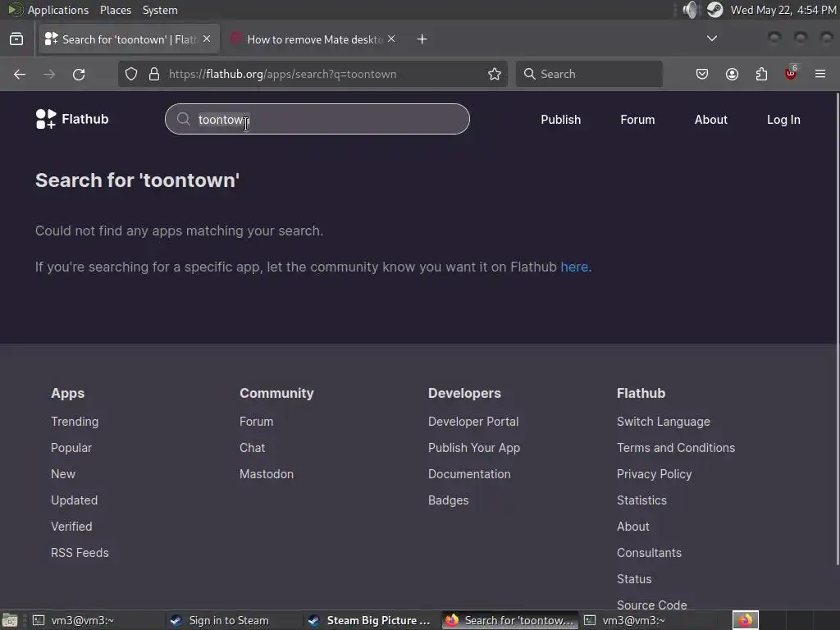Open the Updated apps link

[x=75, y=500]
